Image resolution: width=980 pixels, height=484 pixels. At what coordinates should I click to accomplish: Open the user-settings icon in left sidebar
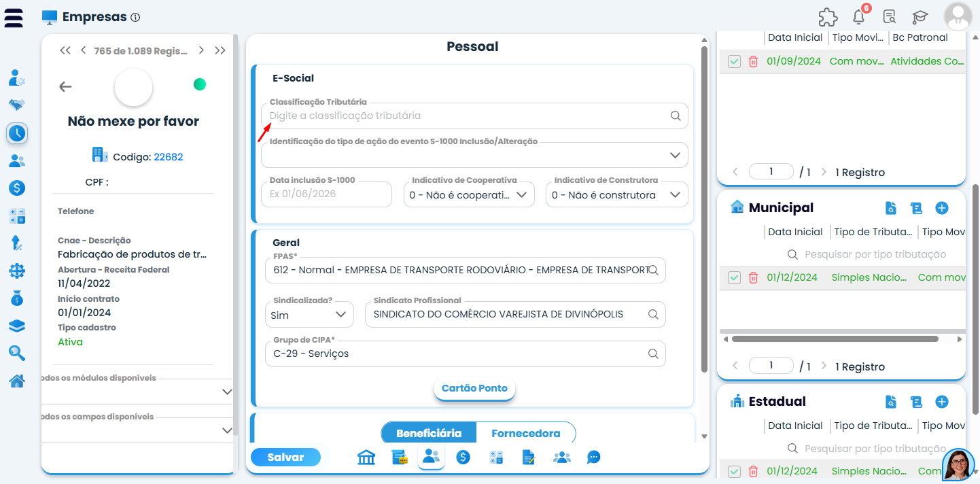point(17,77)
